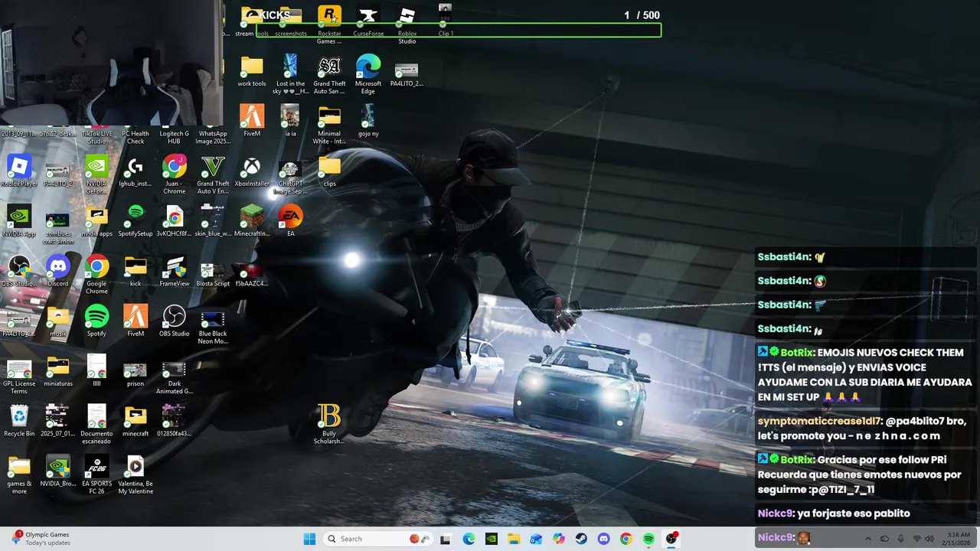Viewport: 980px width, 551px height.
Task: Open the microphone tray icon
Action: pyautogui.click(x=900, y=539)
